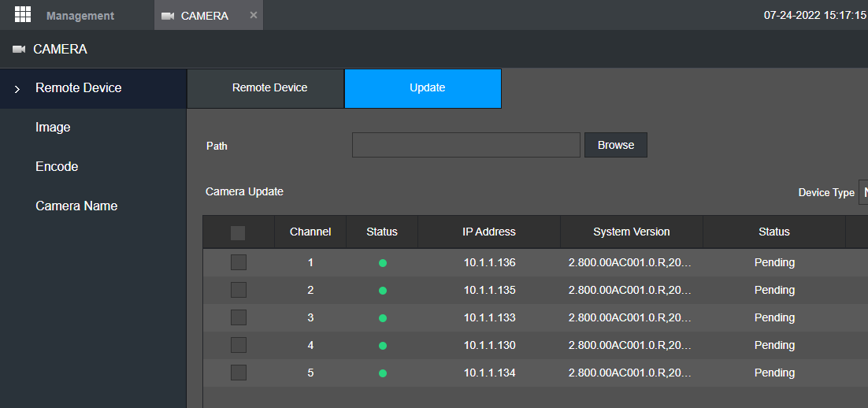This screenshot has width=868, height=408.
Task: Click the Channel column header
Action: click(310, 232)
